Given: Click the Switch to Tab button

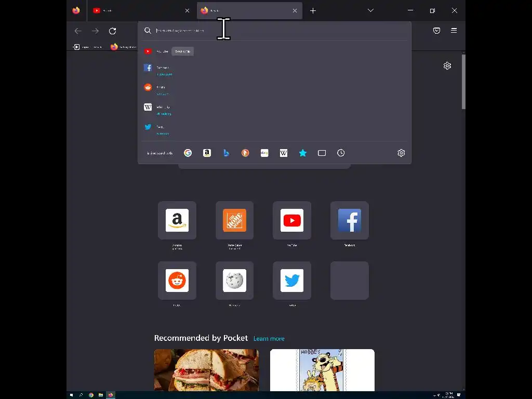Looking at the screenshot, I should pos(182,51).
